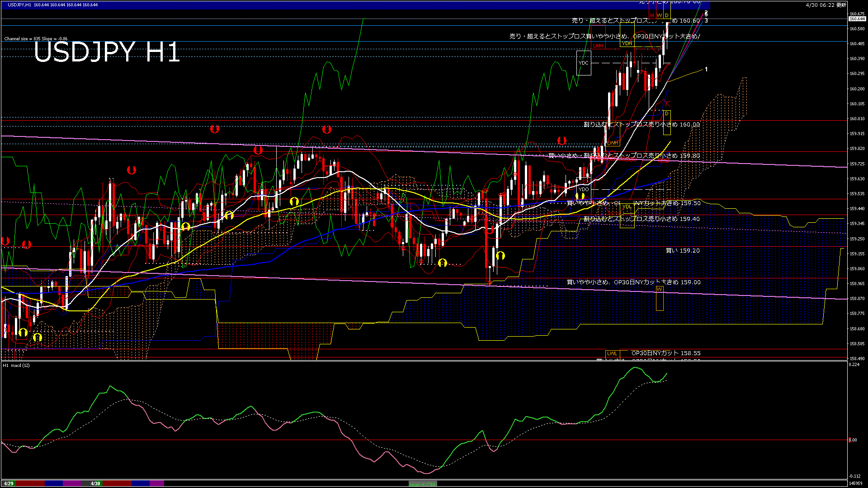Click the purple session bar after 4/30

point(156,483)
